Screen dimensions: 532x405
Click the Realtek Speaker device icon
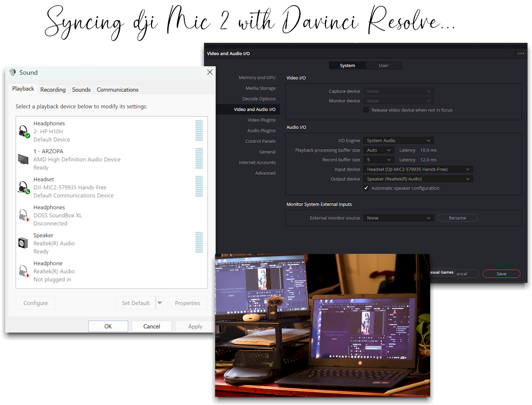23,243
